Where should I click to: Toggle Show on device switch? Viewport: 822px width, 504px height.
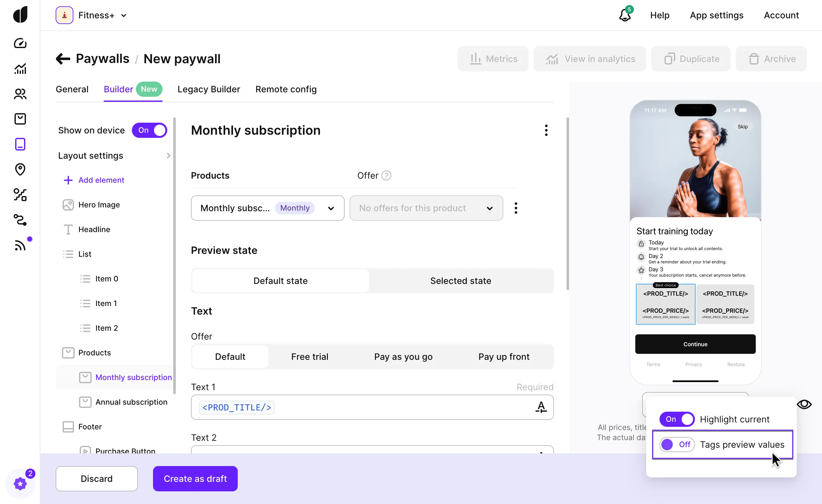pos(149,130)
